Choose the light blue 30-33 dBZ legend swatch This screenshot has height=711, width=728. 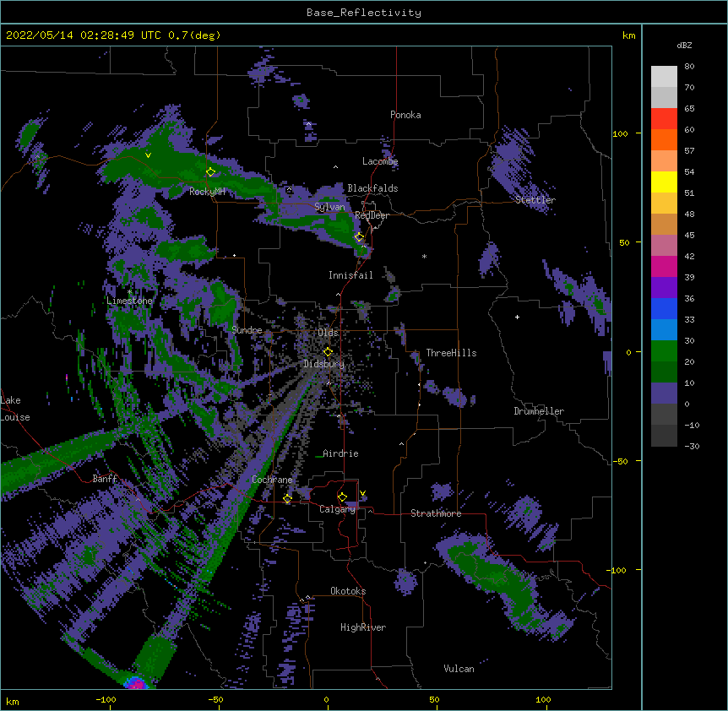(664, 330)
